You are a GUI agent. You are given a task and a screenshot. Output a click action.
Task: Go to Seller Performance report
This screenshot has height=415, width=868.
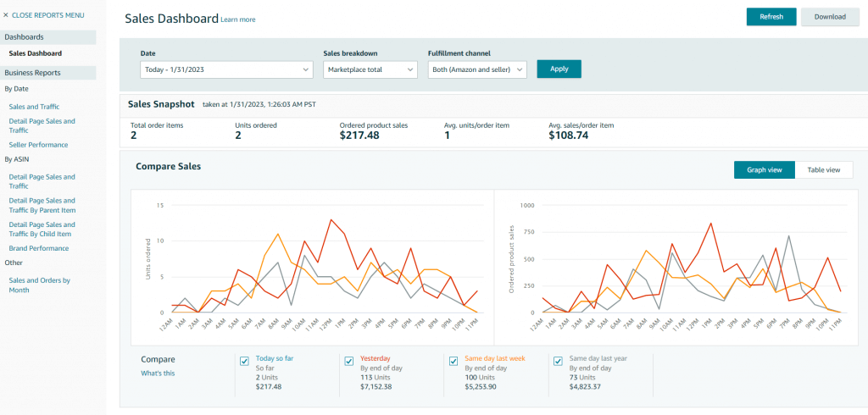coord(38,145)
